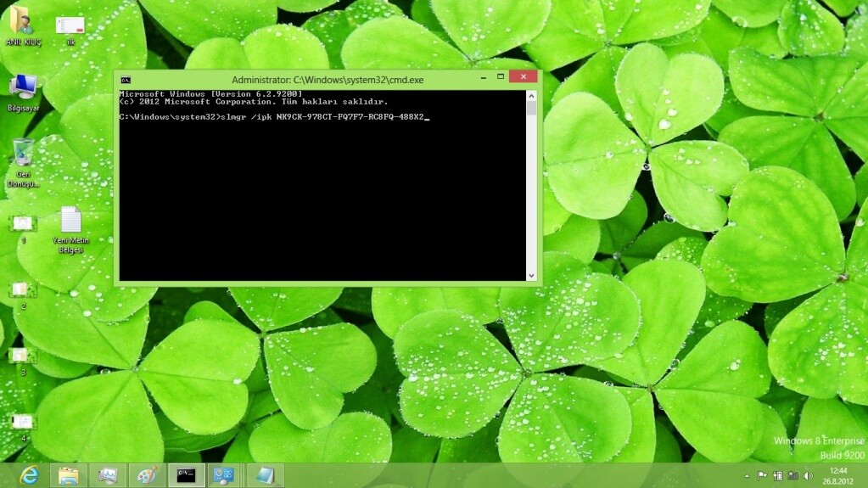Image resolution: width=868 pixels, height=488 pixels.
Task: Open the Action Center flag icon
Action: [762, 476]
